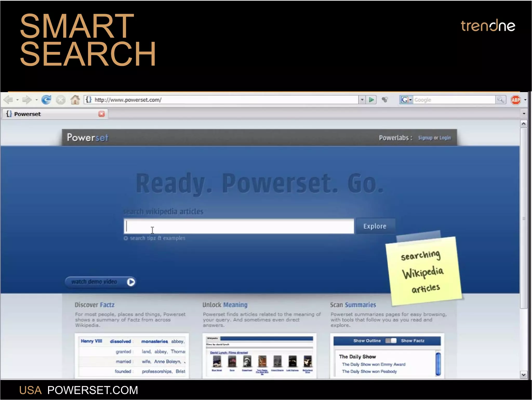Click the Unlock Meaning heading
Image resolution: width=532 pixels, height=400 pixels.
(x=225, y=305)
